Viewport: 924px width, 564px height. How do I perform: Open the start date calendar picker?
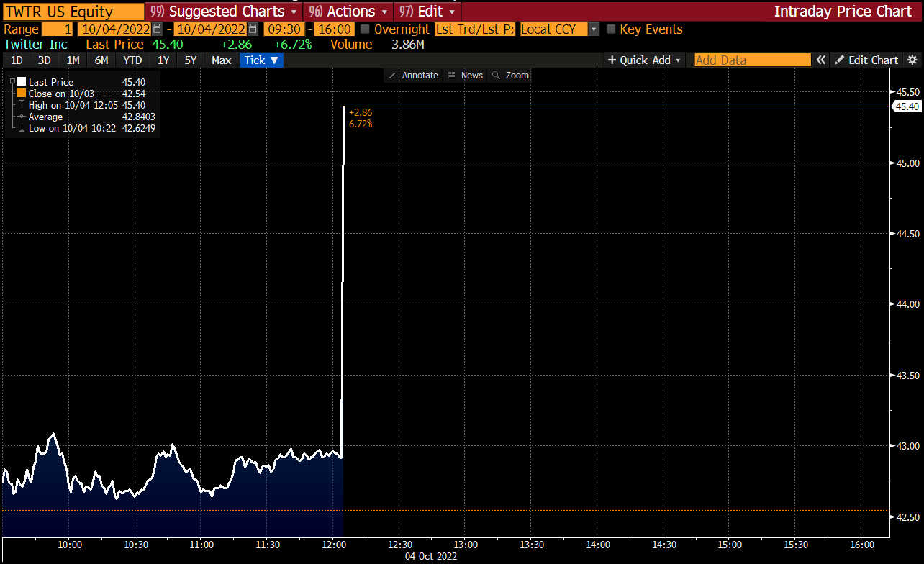click(x=157, y=29)
